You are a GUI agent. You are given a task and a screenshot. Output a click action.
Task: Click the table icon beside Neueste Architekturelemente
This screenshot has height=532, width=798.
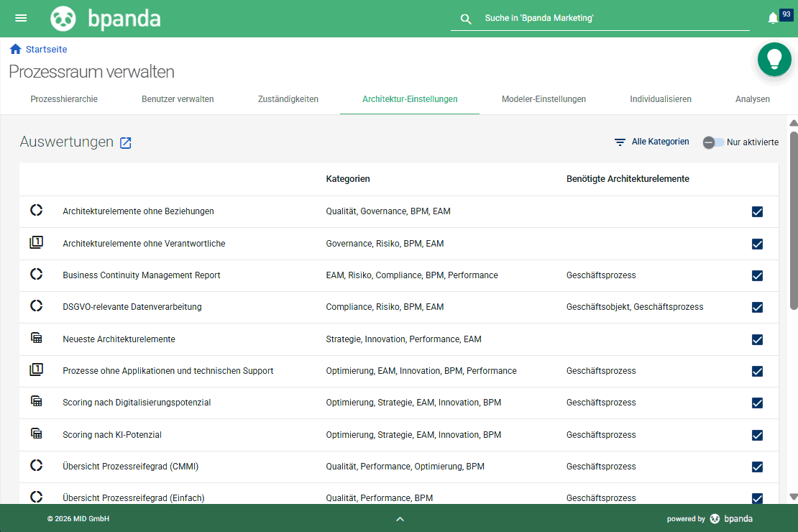point(37,339)
